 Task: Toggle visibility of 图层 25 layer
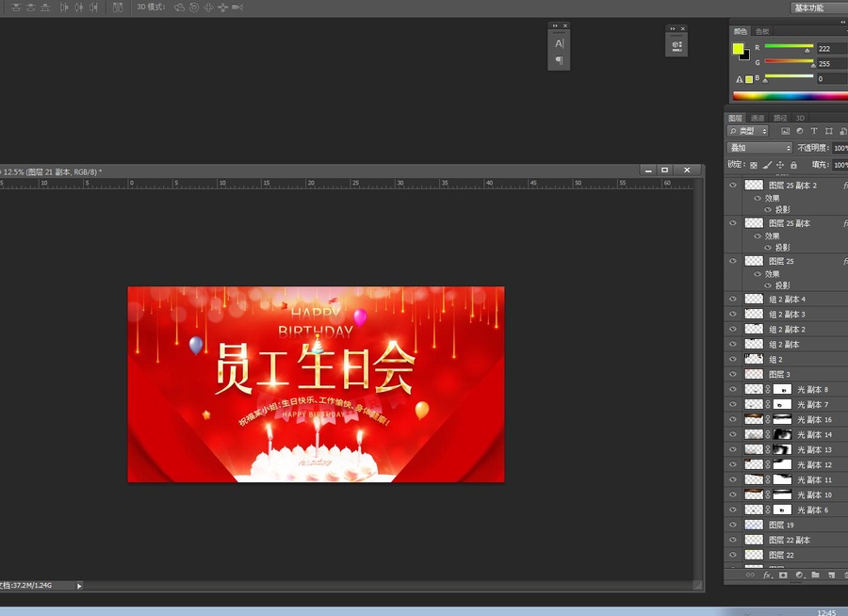[x=733, y=261]
